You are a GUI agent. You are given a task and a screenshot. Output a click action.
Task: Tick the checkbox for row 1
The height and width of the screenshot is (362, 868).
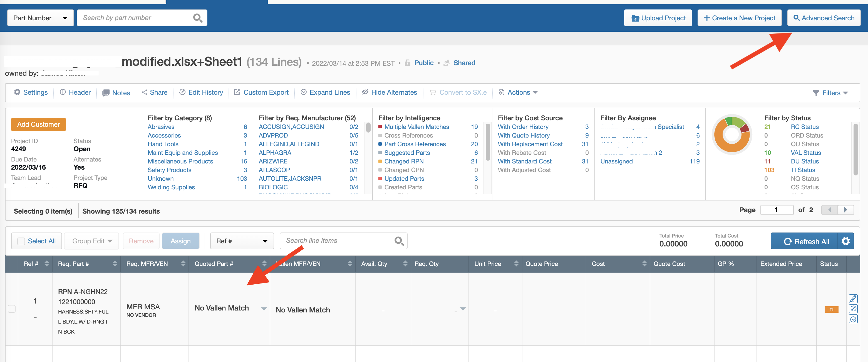pos(12,309)
